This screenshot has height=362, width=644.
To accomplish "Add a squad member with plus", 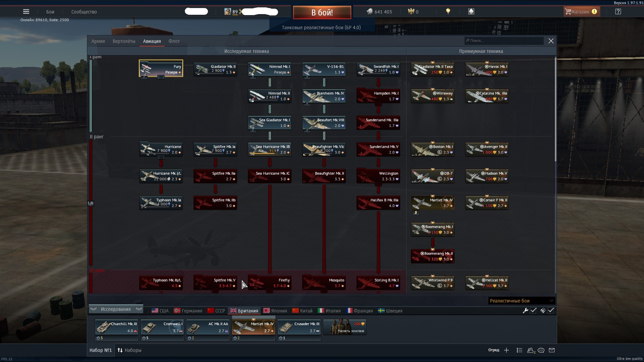I will (x=506, y=350).
